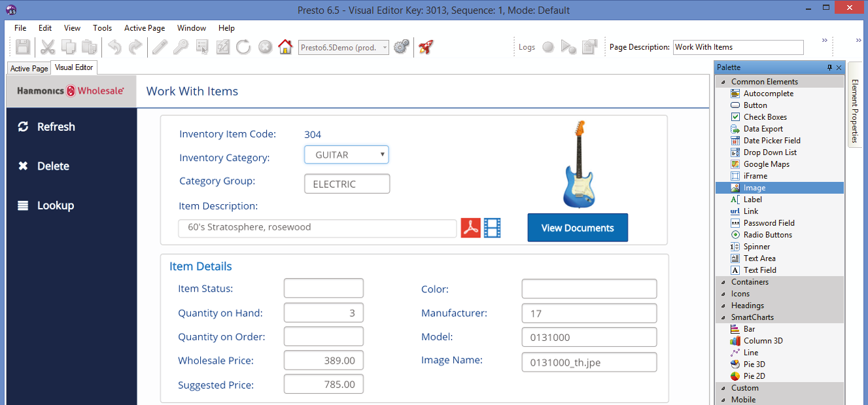The height and width of the screenshot is (405, 868).
Task: Open the red PDF document icon
Action: tap(471, 228)
